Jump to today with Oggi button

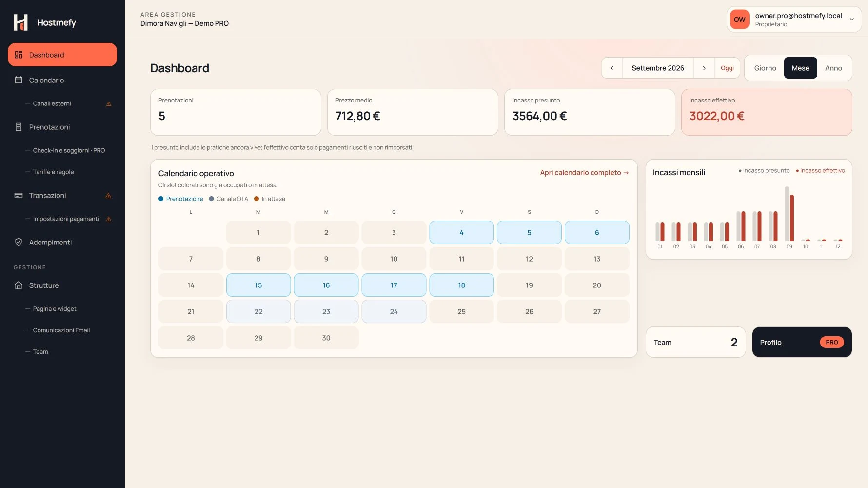[x=727, y=68]
